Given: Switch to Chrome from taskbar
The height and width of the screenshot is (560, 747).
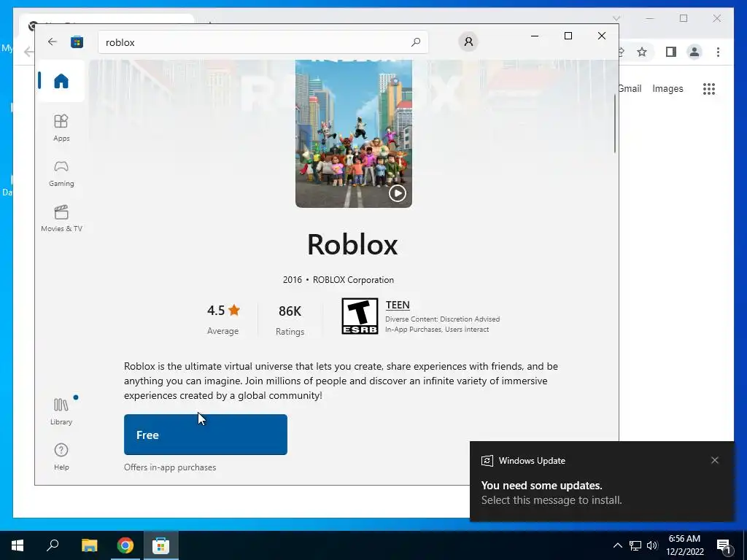Looking at the screenshot, I should 125,545.
